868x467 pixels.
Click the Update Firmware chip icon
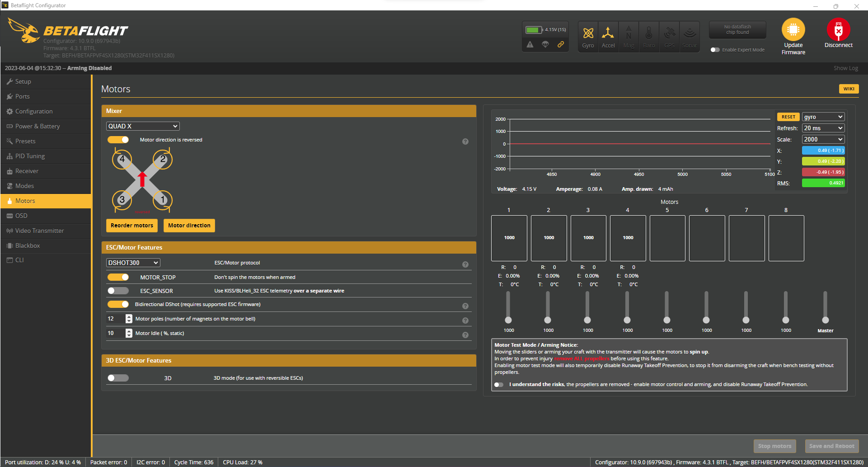(793, 29)
